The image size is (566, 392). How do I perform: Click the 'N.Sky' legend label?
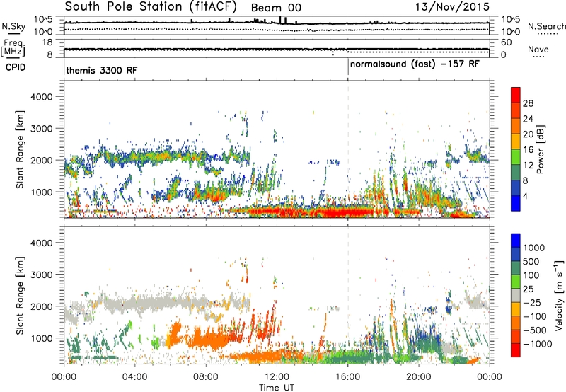13,26
